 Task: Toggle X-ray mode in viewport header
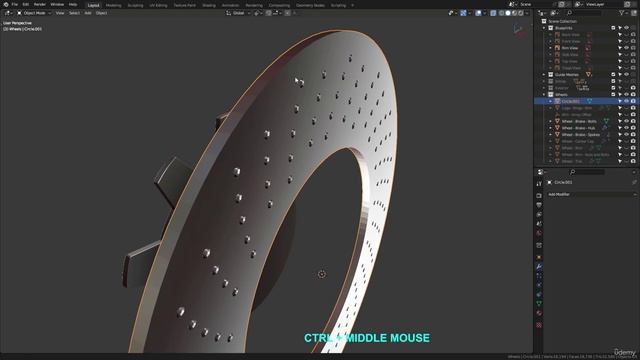[x=493, y=13]
